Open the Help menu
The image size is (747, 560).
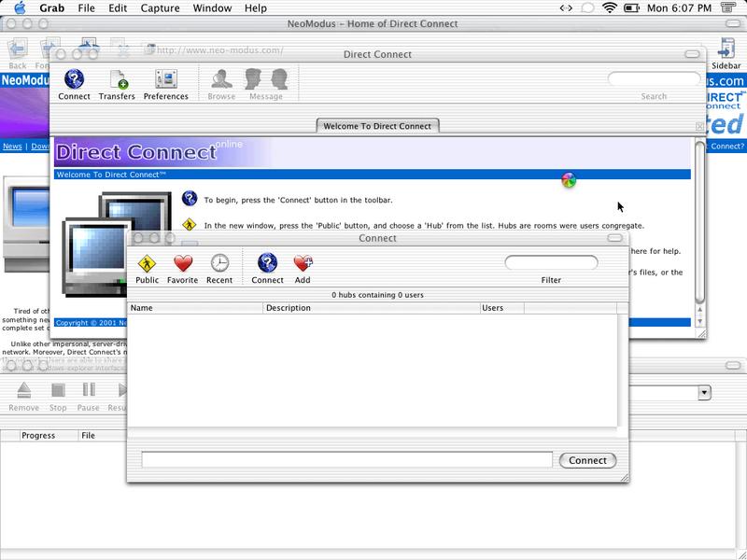tap(256, 8)
